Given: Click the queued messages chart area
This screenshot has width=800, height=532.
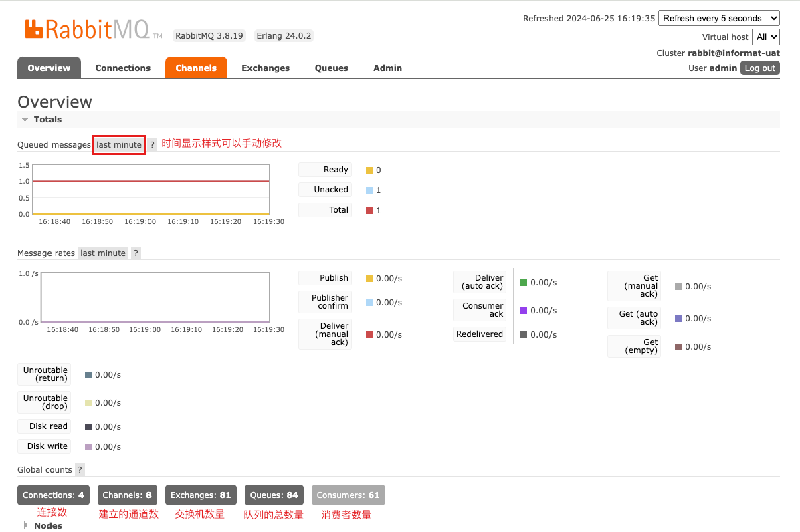Looking at the screenshot, I should pos(151,189).
